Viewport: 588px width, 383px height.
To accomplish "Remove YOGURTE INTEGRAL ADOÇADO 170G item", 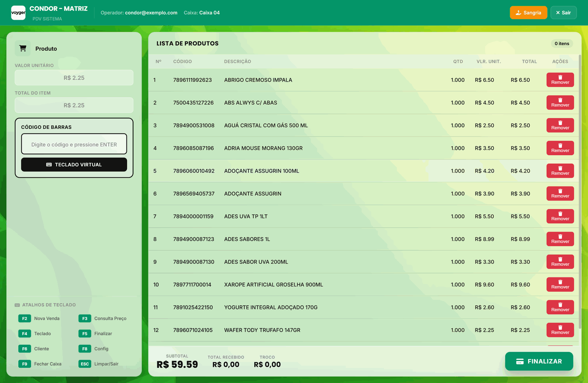I will point(560,307).
